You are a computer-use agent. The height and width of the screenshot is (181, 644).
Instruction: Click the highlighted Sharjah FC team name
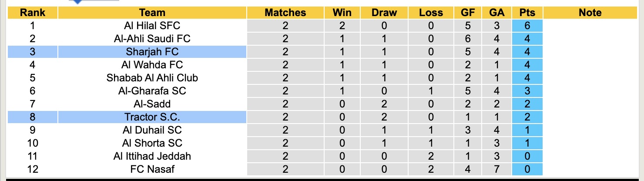[x=152, y=52]
